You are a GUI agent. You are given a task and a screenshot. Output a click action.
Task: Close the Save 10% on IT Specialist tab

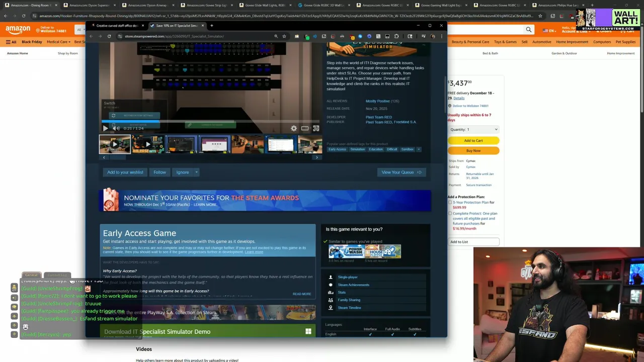click(x=202, y=26)
